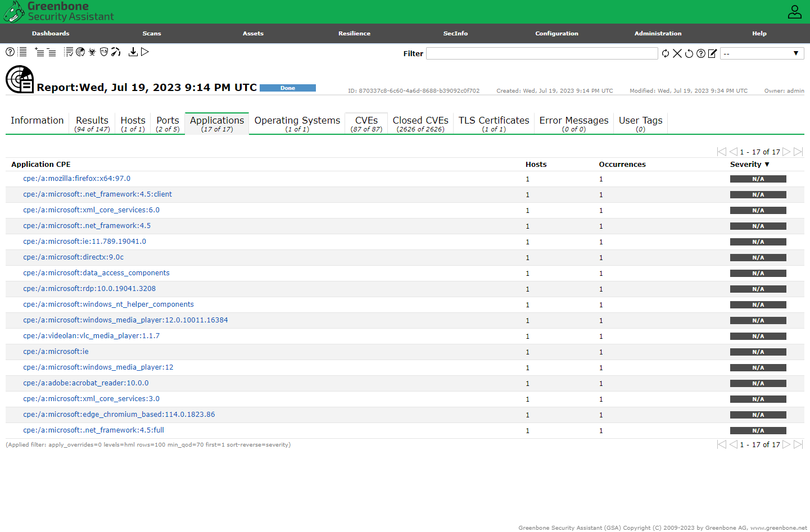Switch to the CVEs tab
Image resolution: width=810 pixels, height=532 pixels.
click(366, 124)
